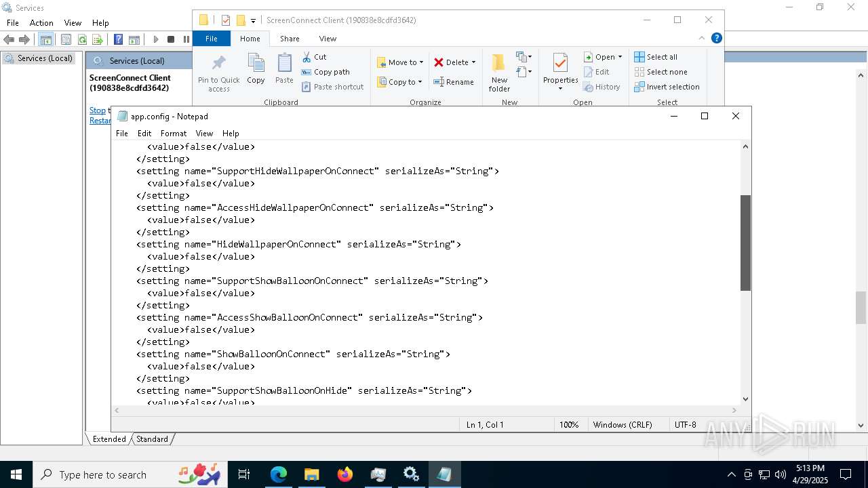Click the Edit button in Explorer ribbon
The image size is (868, 488).
[x=596, y=72]
